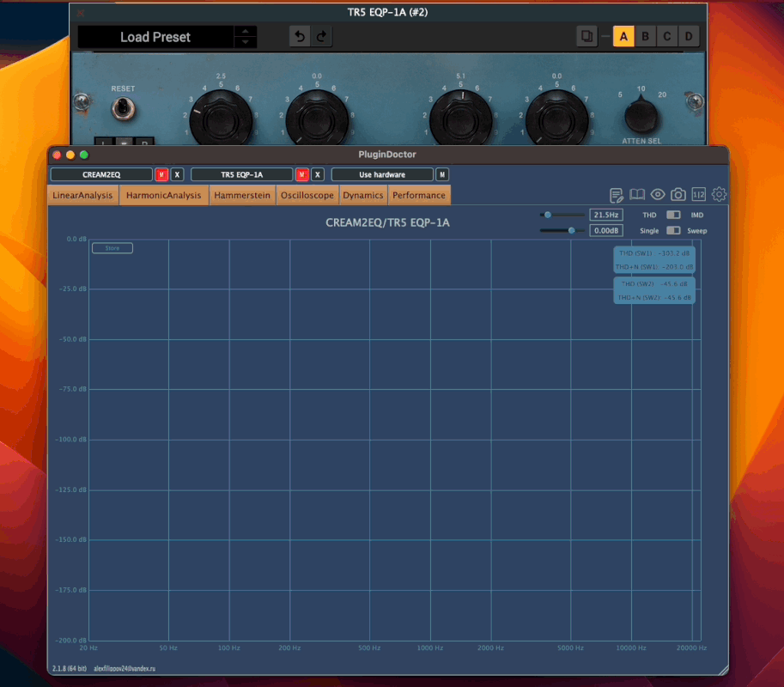Toggle the eye visibility icon in PluginDoctor toolbar
This screenshot has width=784, height=687.
[658, 194]
